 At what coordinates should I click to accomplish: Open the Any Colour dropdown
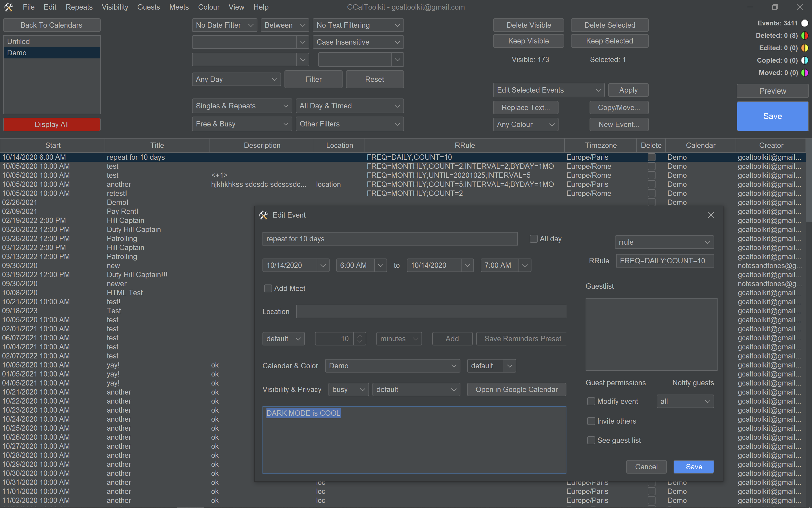526,125
